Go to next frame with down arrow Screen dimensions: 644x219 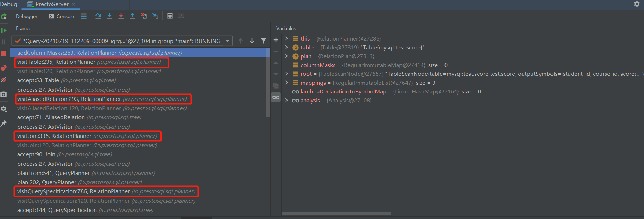(252, 41)
